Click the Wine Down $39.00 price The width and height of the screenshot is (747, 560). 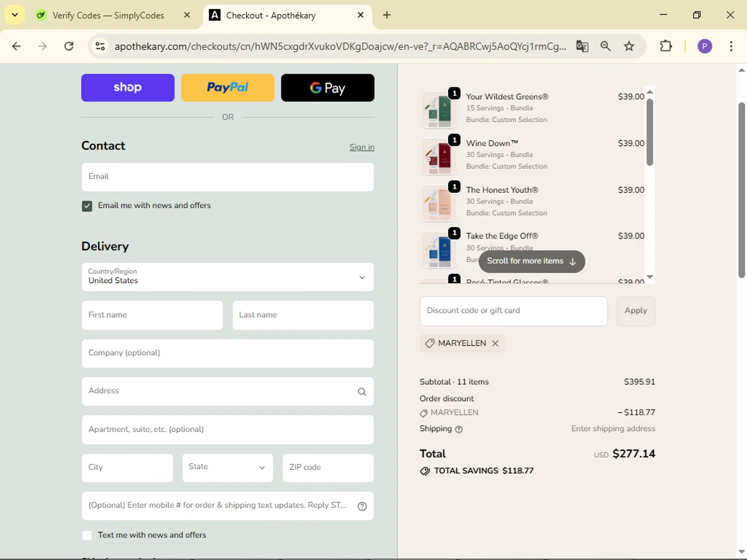[631, 143]
